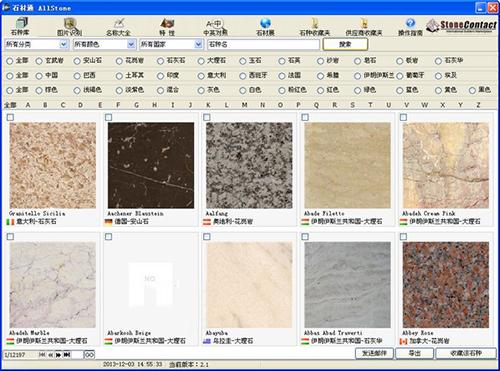This screenshot has height=371, width=500.
Task: Select the 中国 country radio button
Action: pos(39,76)
